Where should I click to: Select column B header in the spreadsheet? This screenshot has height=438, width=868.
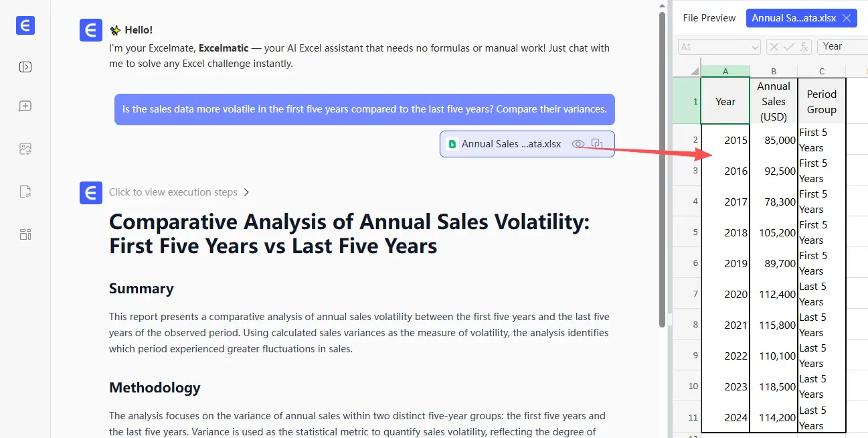tap(774, 71)
